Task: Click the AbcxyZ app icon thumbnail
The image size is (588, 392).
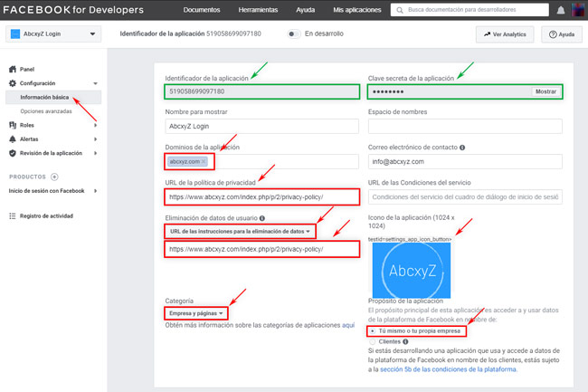Action: tap(412, 270)
